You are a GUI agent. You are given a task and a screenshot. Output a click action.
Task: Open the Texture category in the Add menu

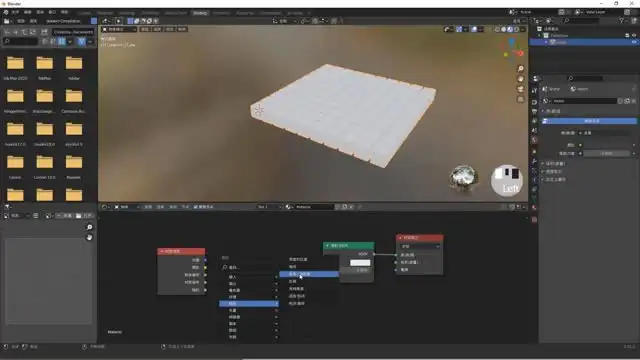tap(249, 297)
